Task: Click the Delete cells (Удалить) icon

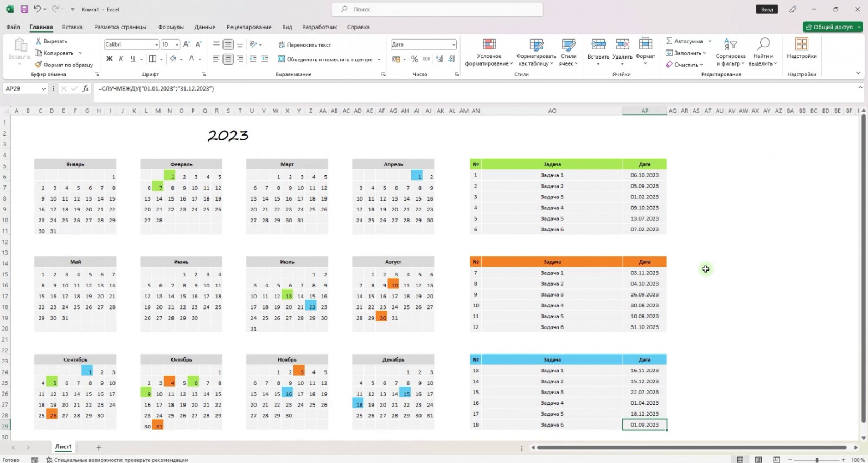Action: [x=622, y=45]
